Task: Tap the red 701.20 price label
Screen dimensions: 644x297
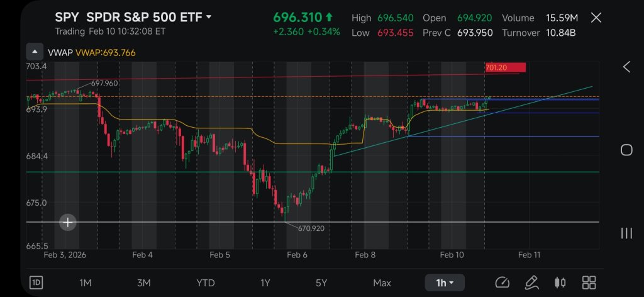Action: pos(505,67)
